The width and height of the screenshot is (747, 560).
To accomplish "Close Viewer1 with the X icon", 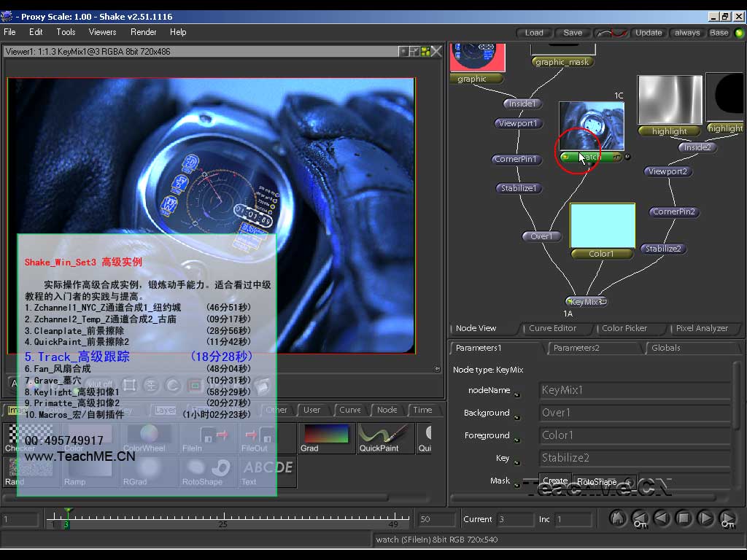I will (x=436, y=51).
